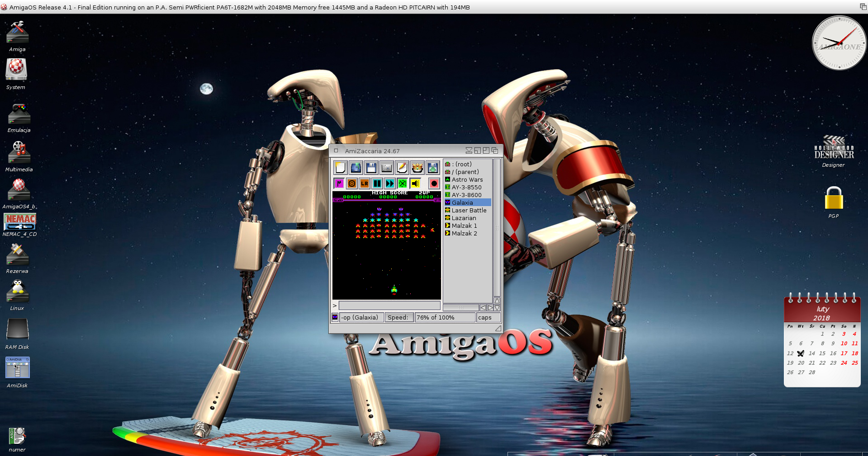Click the list scroll up arrow
Image resolution: width=868 pixels, height=456 pixels.
497,301
